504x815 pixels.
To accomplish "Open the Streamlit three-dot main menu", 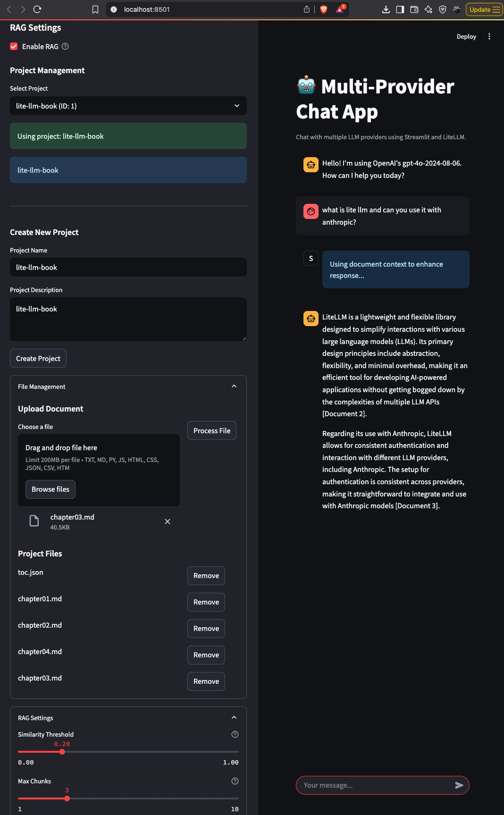I will click(489, 36).
